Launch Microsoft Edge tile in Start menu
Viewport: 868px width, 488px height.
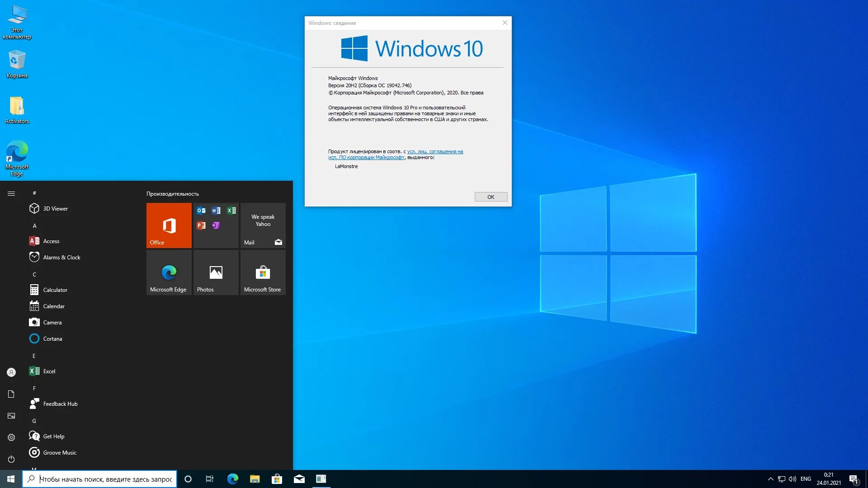click(169, 272)
